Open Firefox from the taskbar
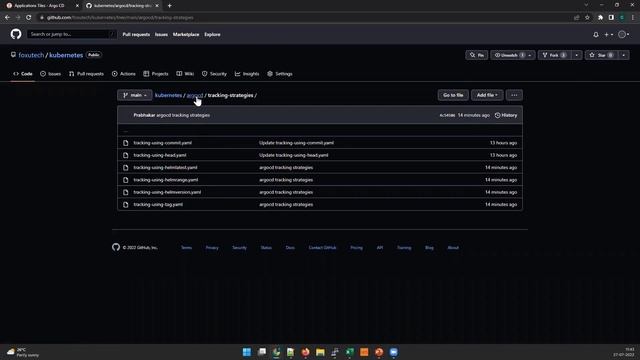Screen dimensions: 640x360 tap(305, 352)
